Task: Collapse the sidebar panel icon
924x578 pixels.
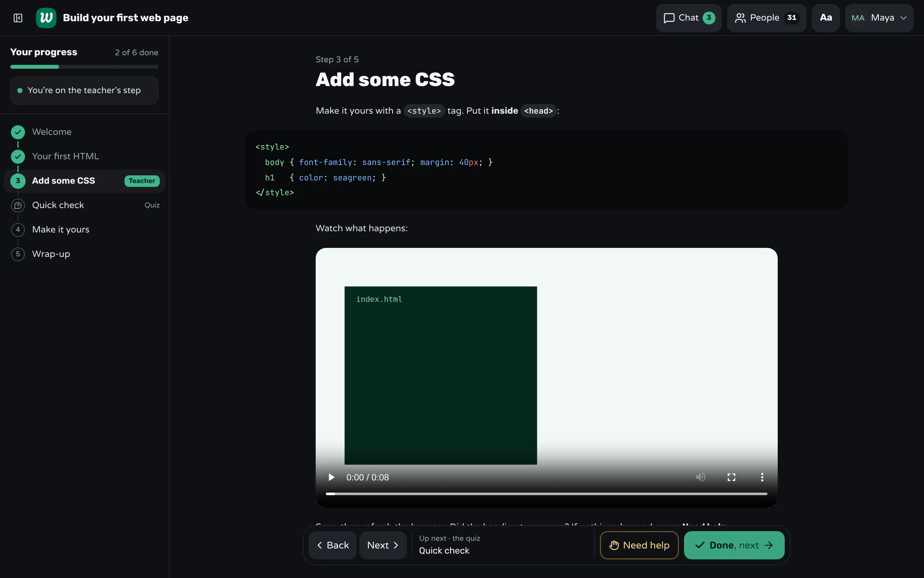Action: [x=18, y=18]
